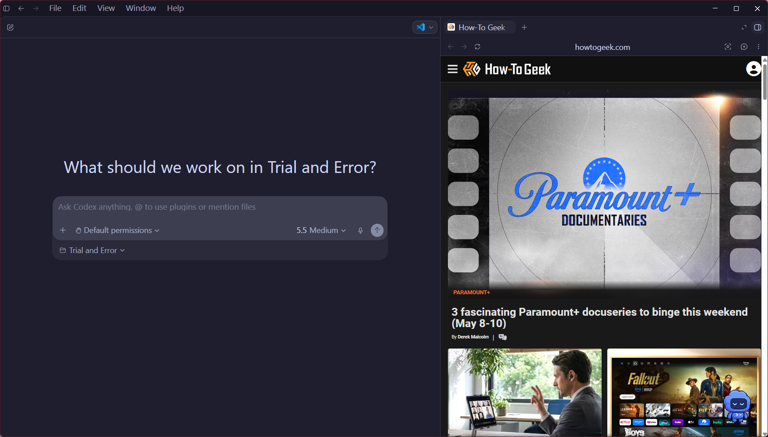The image size is (768, 437).
Task: Open the Window menu
Action: 141,8
